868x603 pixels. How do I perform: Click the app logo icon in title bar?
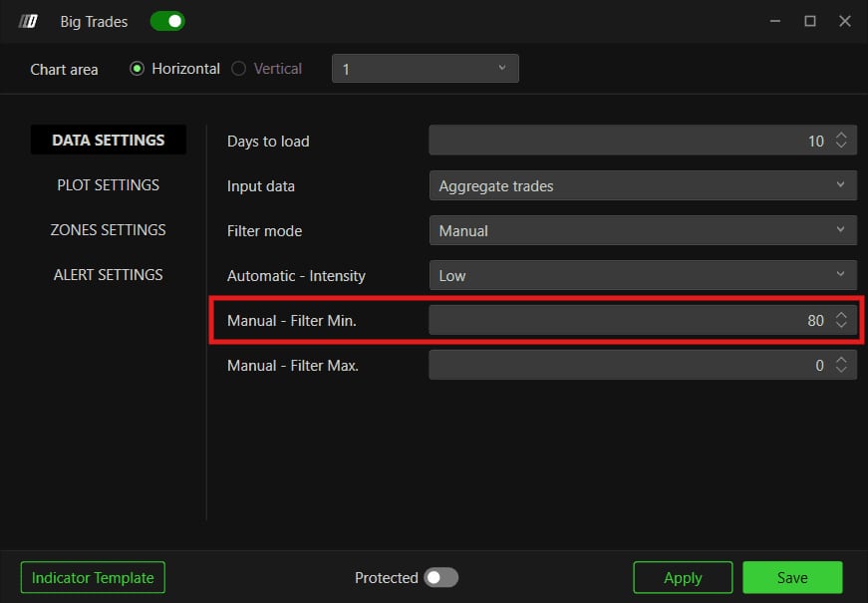click(28, 22)
